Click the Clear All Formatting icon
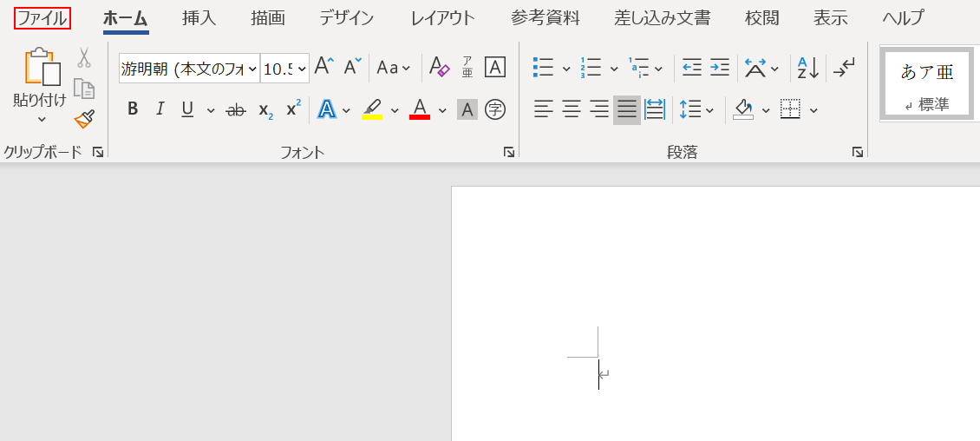Viewport: 980px width, 441px height. tap(439, 68)
